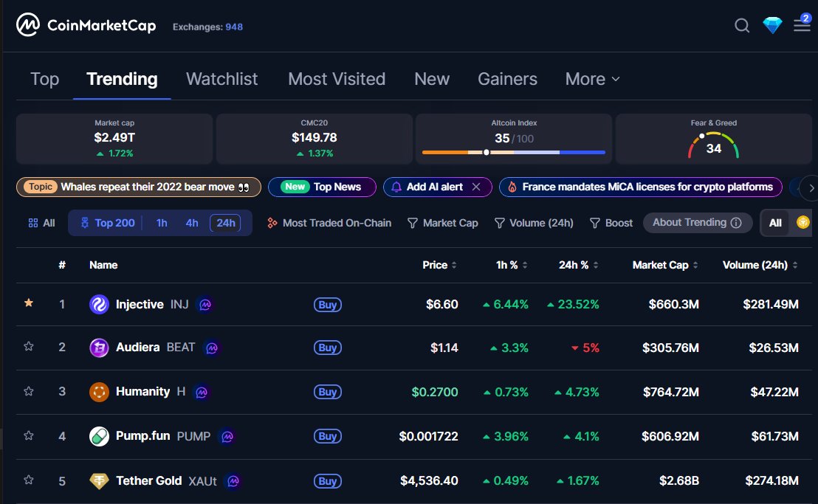
Task: Click Buy button for Pump.fun
Action: tap(328, 436)
